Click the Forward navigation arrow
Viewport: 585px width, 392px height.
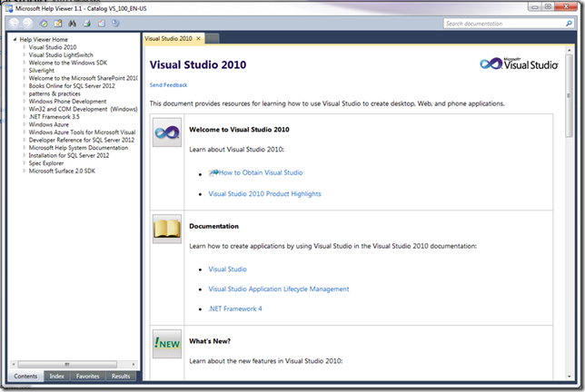(27, 23)
